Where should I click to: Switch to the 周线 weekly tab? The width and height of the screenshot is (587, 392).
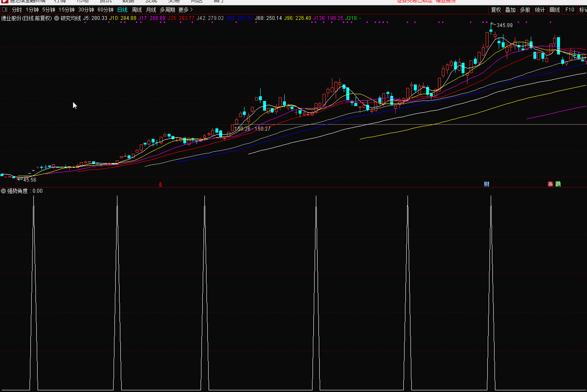[137, 10]
